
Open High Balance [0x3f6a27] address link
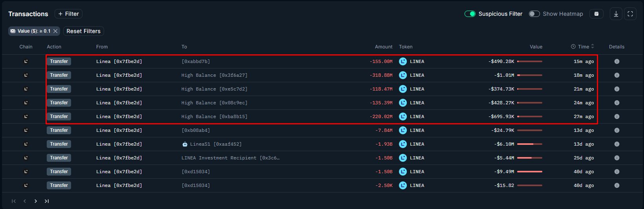tap(214, 75)
